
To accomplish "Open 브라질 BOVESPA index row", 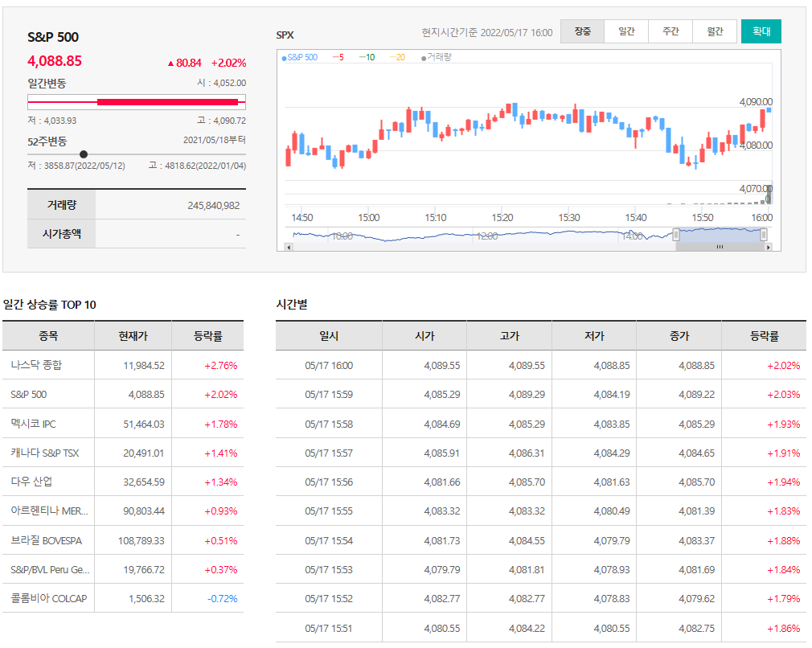I will (x=46, y=540).
